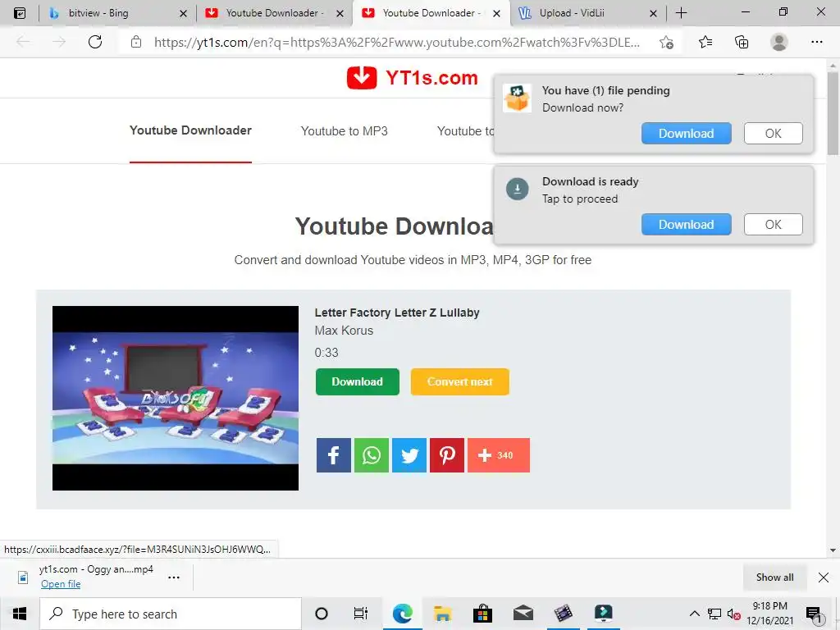Click the browser back arrow
This screenshot has height=630, width=840.
23,42
